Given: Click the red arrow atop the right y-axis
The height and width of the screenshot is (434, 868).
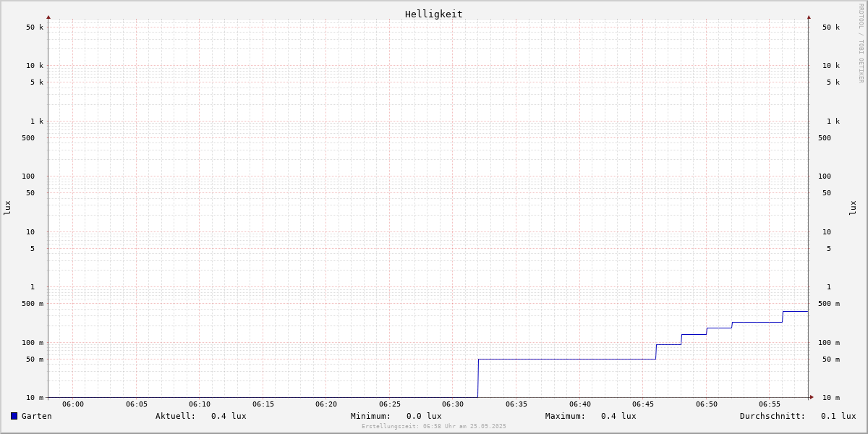Looking at the screenshot, I should point(809,17).
